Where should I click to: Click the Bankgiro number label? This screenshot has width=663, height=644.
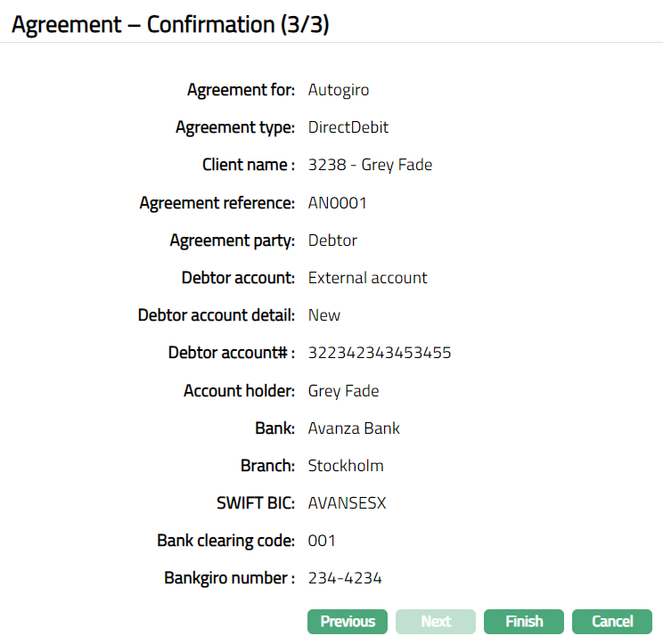[229, 579]
